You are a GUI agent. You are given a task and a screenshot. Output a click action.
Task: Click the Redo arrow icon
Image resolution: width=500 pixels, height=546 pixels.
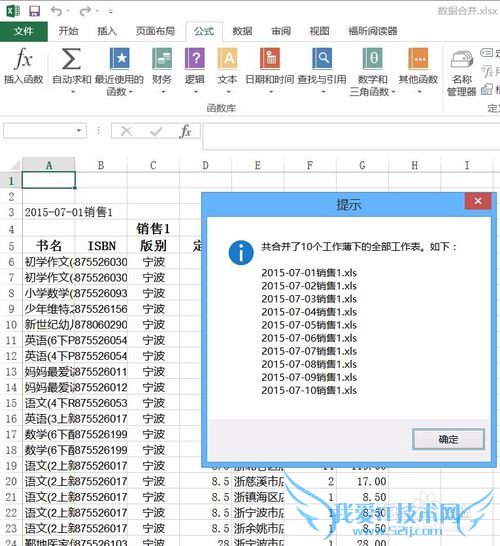pyautogui.click(x=85, y=11)
